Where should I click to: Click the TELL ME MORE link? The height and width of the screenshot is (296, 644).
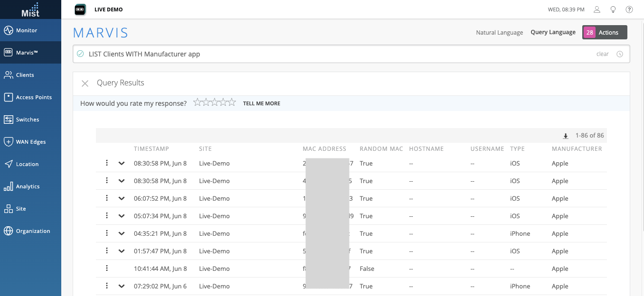point(261,103)
